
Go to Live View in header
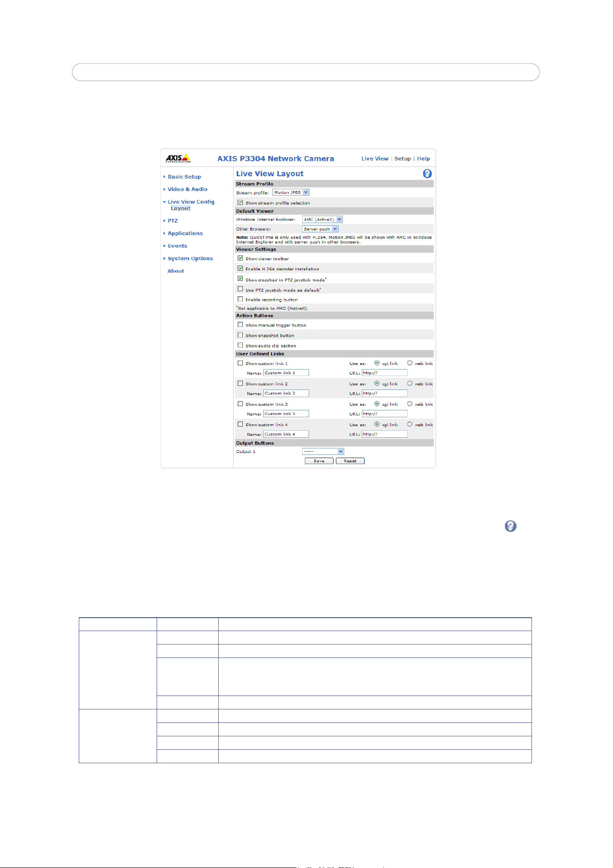click(375, 159)
